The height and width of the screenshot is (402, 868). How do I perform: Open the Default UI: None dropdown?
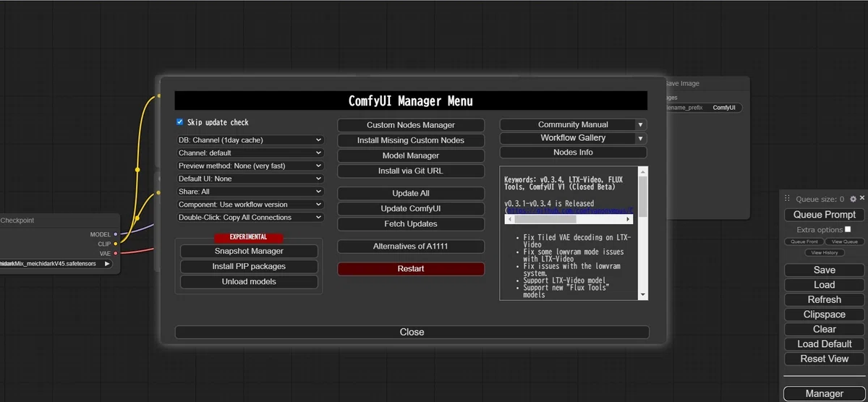coord(250,179)
